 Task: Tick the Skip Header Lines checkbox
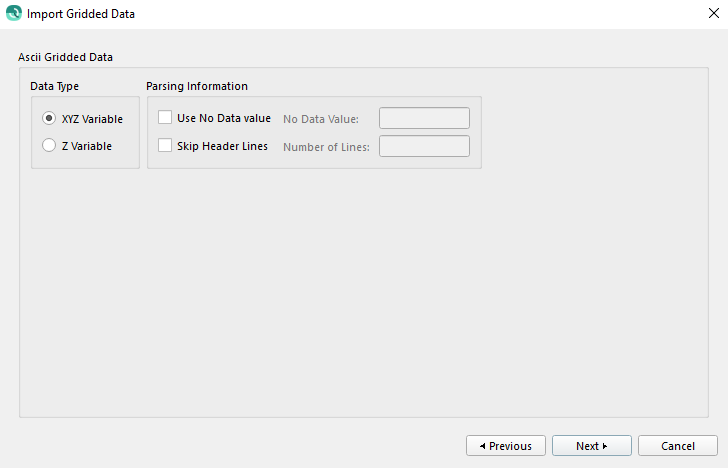point(166,146)
